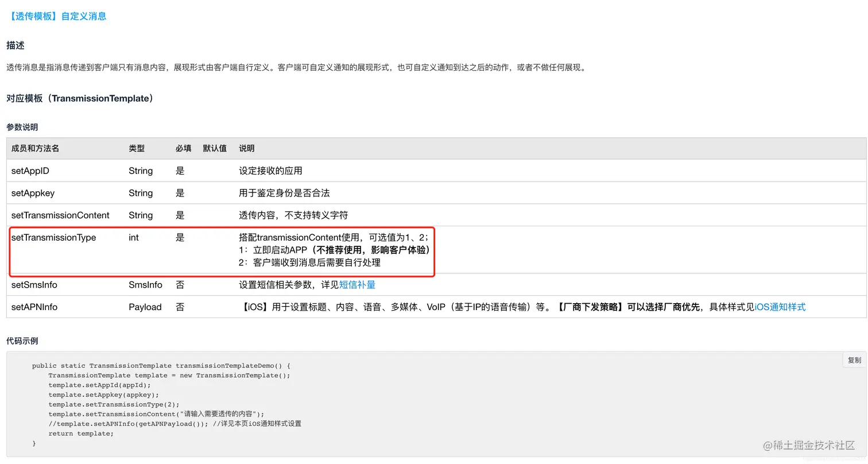Select the 描述 heading

click(x=15, y=45)
